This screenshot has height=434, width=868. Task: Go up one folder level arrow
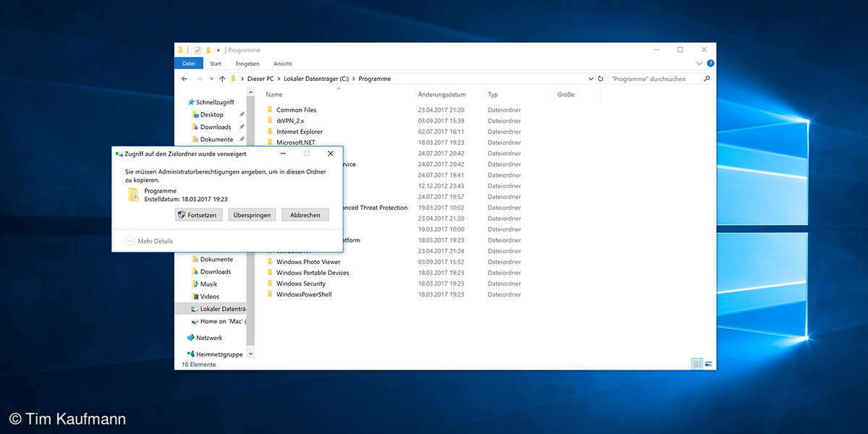(x=222, y=79)
